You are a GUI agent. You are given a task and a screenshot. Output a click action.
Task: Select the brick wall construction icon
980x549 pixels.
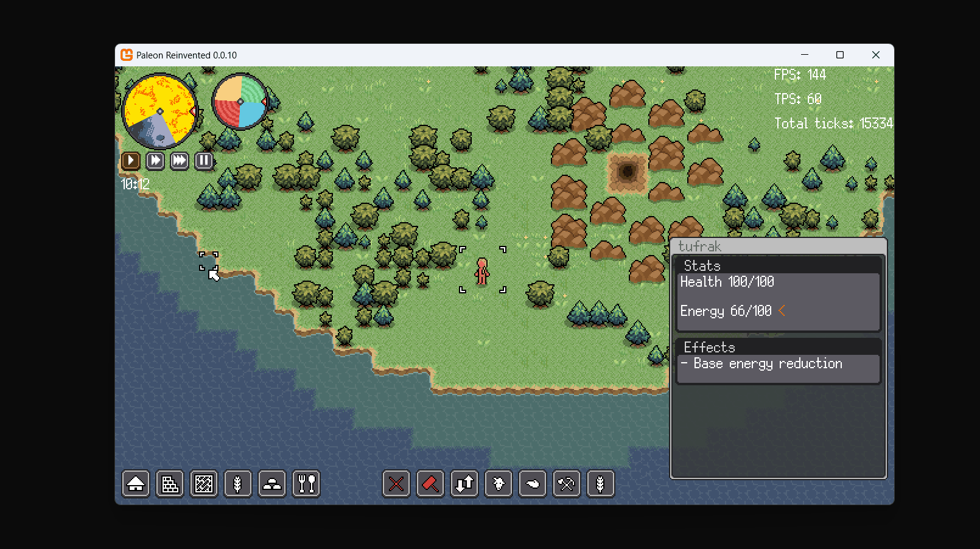(170, 484)
